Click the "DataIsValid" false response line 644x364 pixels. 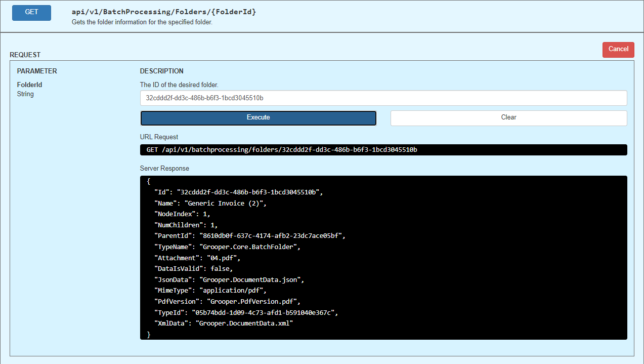193,269
